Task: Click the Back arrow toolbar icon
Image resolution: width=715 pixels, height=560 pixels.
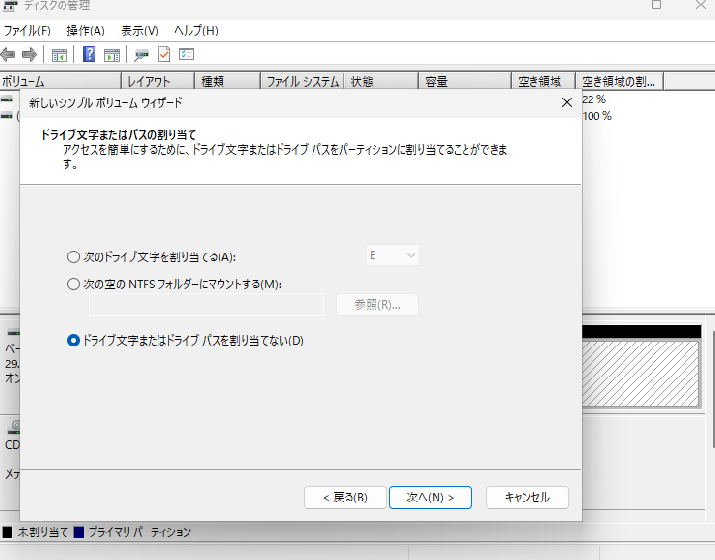Action: [9, 54]
